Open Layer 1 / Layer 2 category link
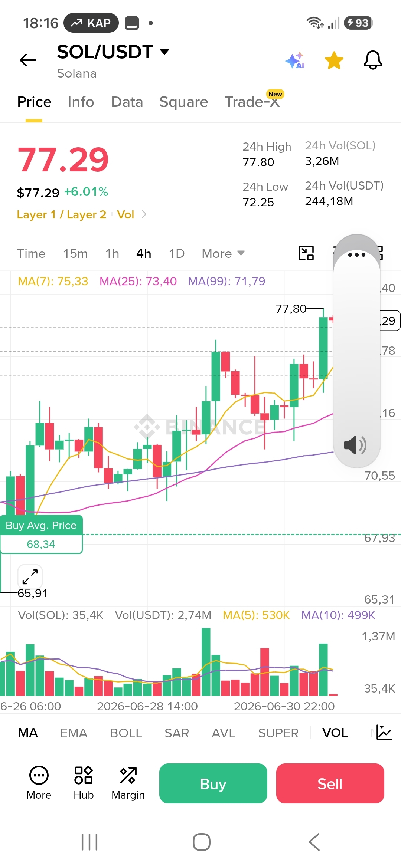Image resolution: width=401 pixels, height=868 pixels. tap(62, 214)
